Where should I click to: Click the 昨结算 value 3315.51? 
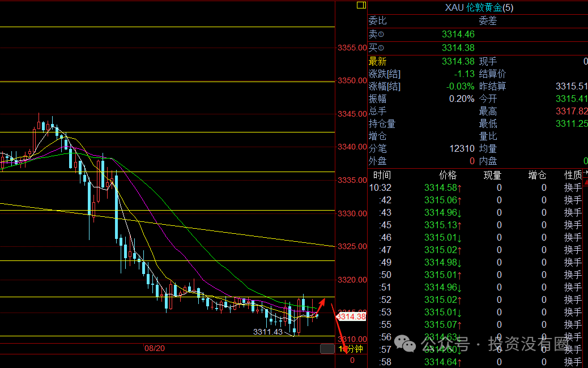coord(572,86)
